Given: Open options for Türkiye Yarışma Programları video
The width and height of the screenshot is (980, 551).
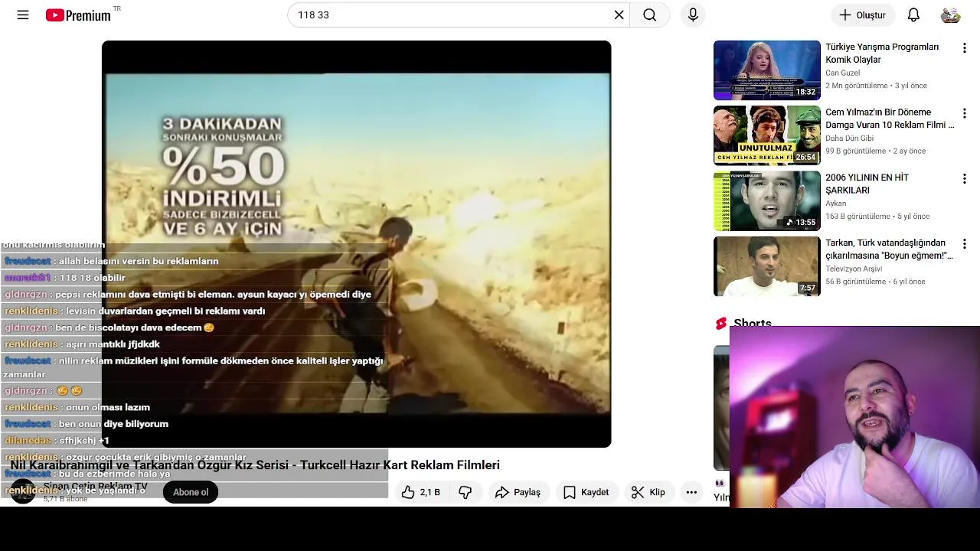Looking at the screenshot, I should 964,47.
